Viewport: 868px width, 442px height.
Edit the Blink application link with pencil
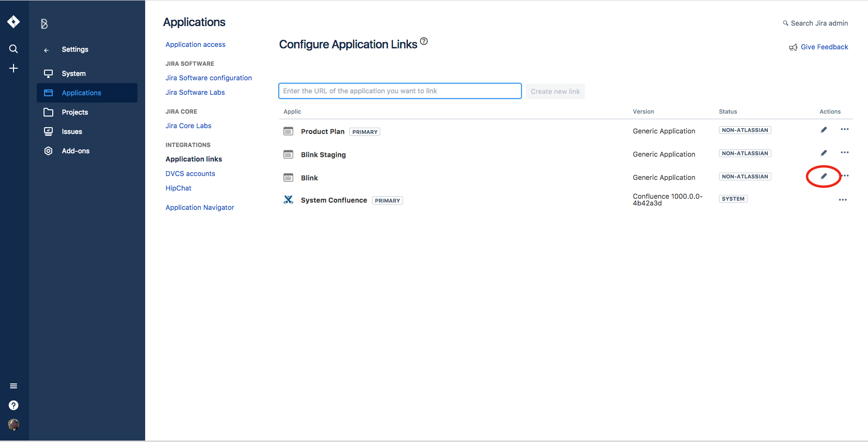[x=823, y=176]
